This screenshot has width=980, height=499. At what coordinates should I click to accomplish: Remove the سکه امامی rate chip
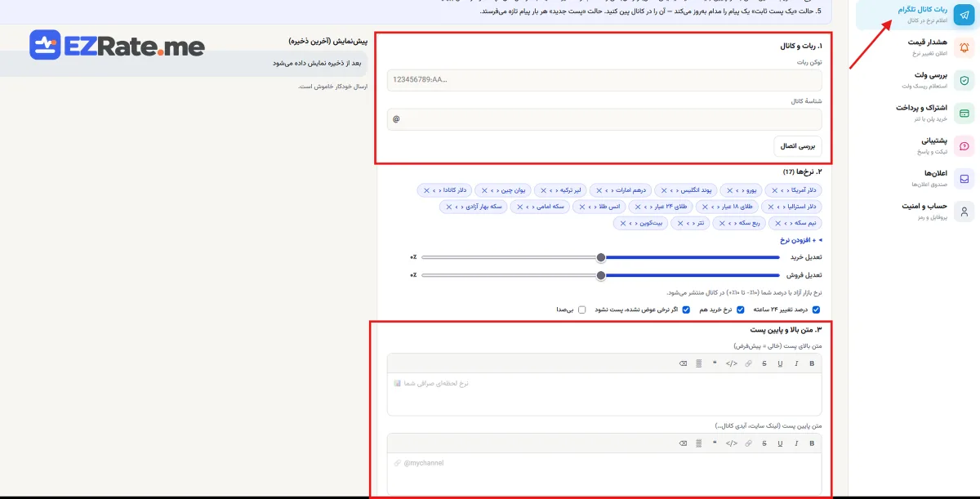click(x=519, y=207)
